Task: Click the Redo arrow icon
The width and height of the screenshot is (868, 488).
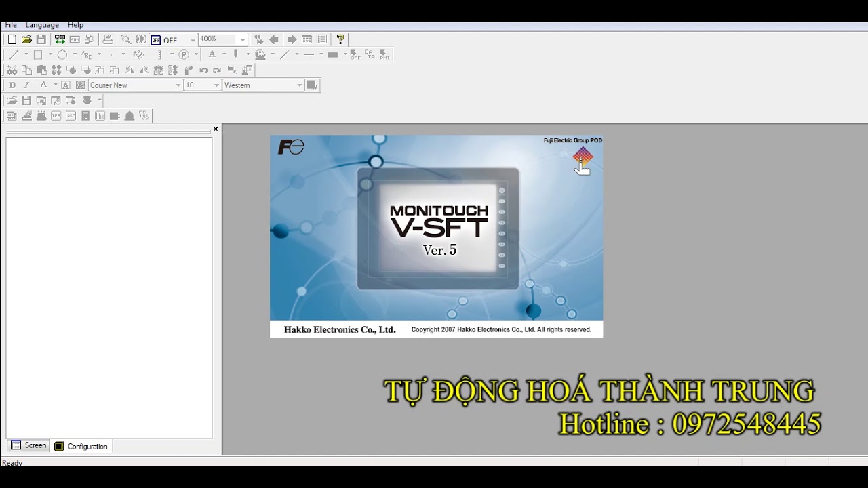Action: point(217,70)
